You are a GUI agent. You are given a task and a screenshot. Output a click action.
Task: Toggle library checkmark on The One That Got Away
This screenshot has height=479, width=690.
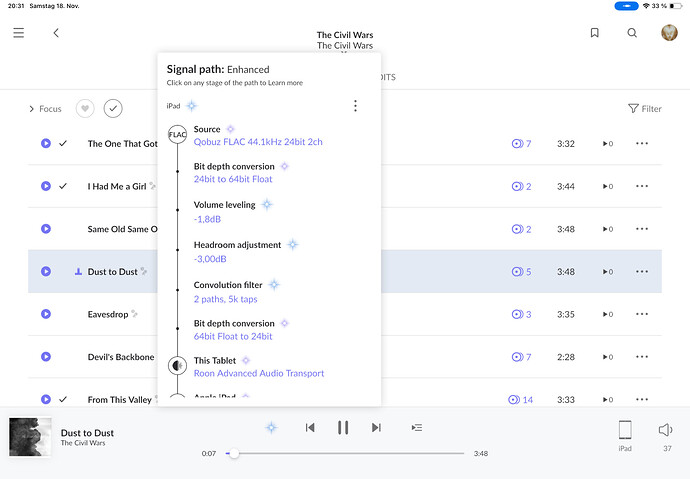pos(63,143)
